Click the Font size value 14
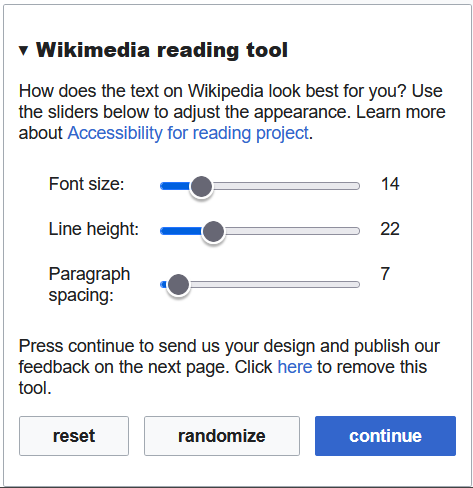The width and height of the screenshot is (473, 488). click(x=390, y=184)
